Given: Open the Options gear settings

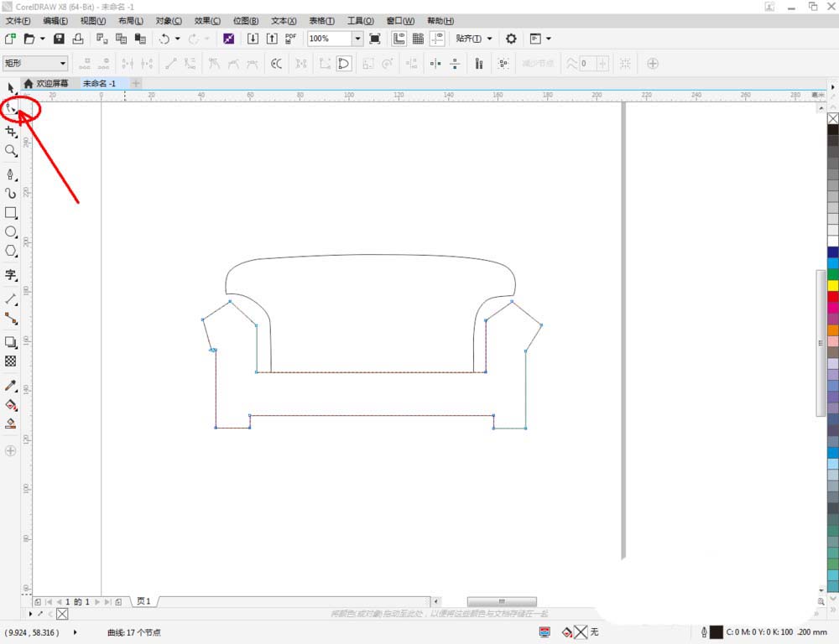Looking at the screenshot, I should [511, 39].
